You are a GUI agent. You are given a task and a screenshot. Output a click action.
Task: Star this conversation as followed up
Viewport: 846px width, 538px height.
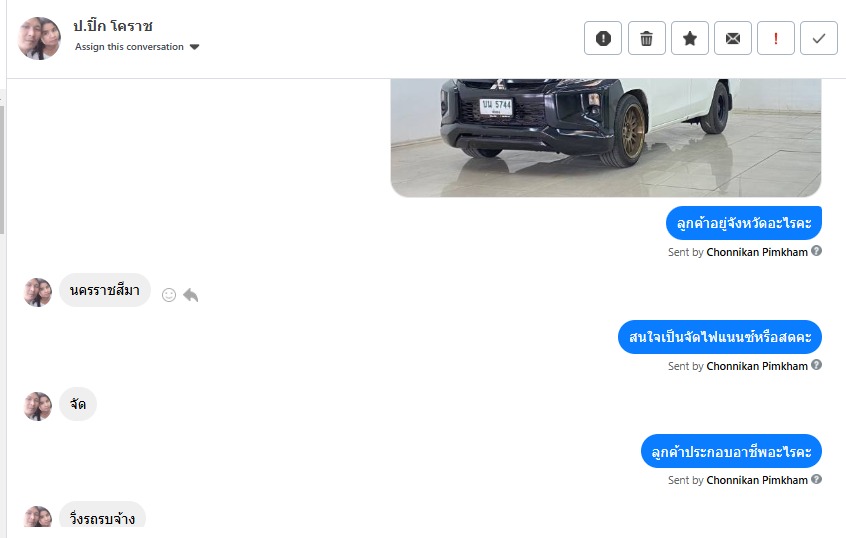(690, 38)
